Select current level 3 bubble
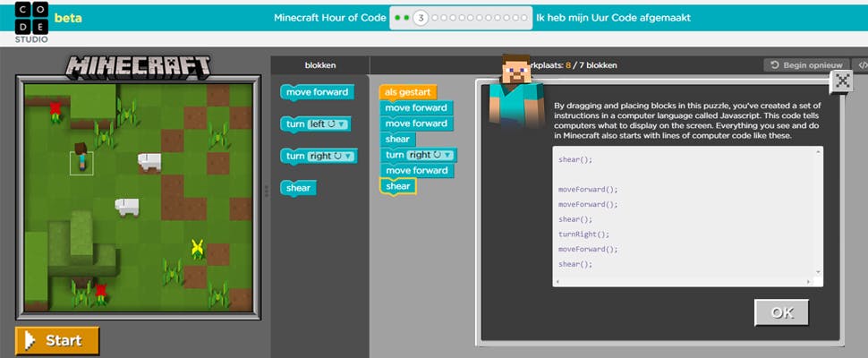The height and width of the screenshot is (358, 868). pos(421,18)
